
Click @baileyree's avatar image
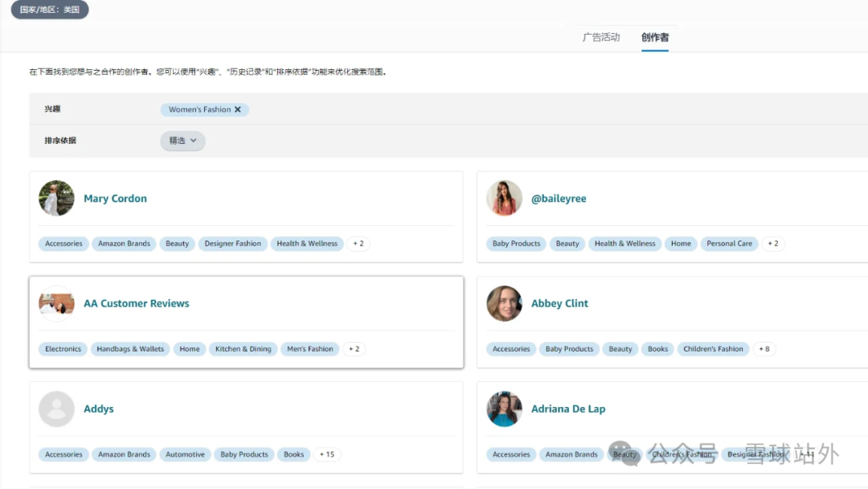pos(504,199)
